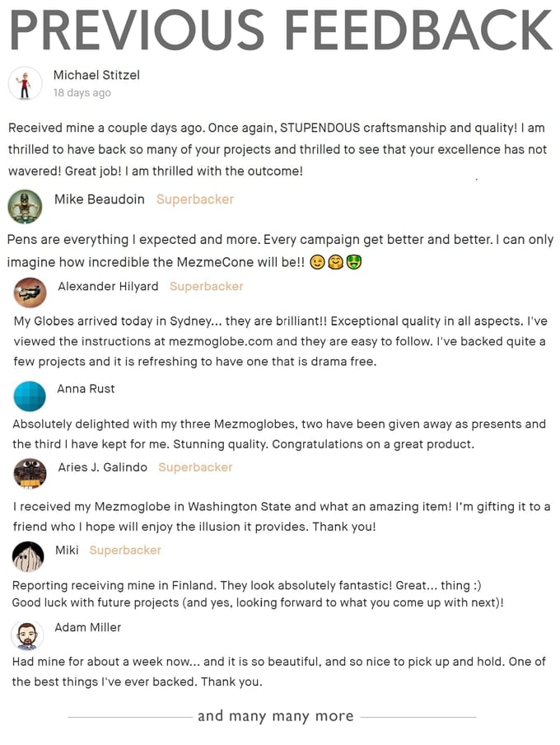The image size is (560, 745).
Task: Open Mike Beaudoin's name link
Action: click(99, 199)
